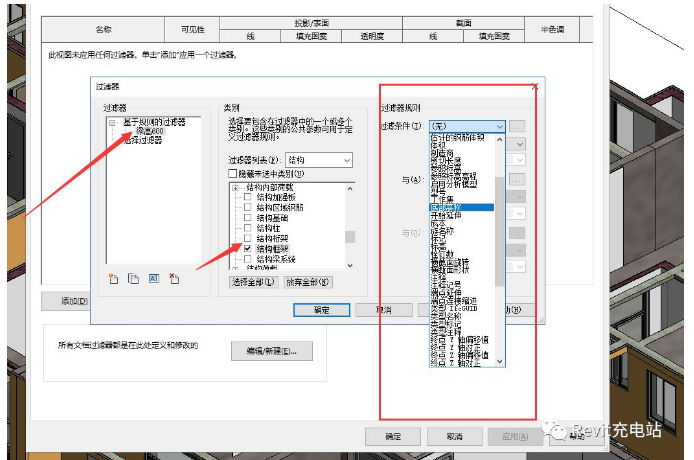Check the 结构桁架 category
The height and width of the screenshot is (460, 694).
(247, 238)
